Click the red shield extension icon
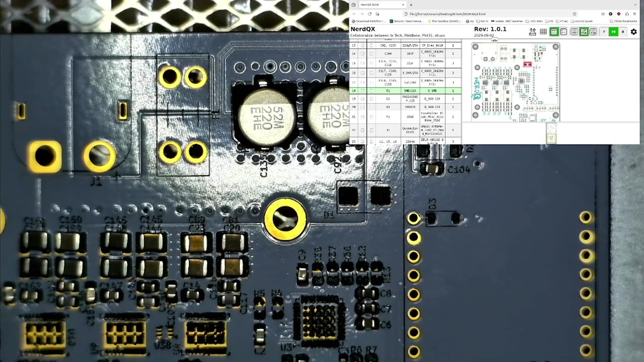Viewport: 644px width, 362px height. coord(619,14)
